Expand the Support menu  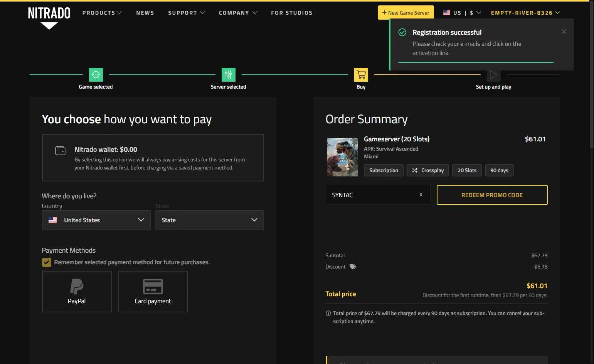187,13
